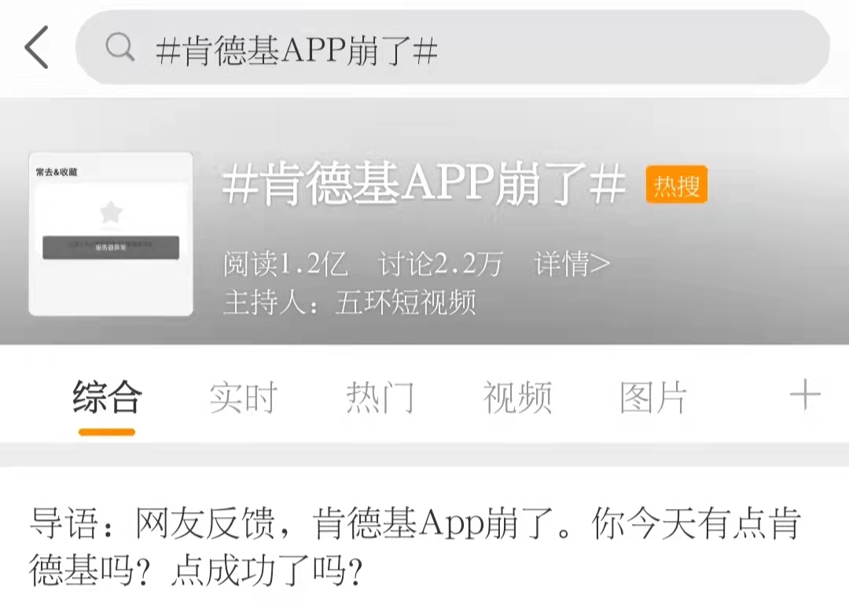Open the topic cover thumbnail image
This screenshot has width=849, height=616.
(x=111, y=234)
